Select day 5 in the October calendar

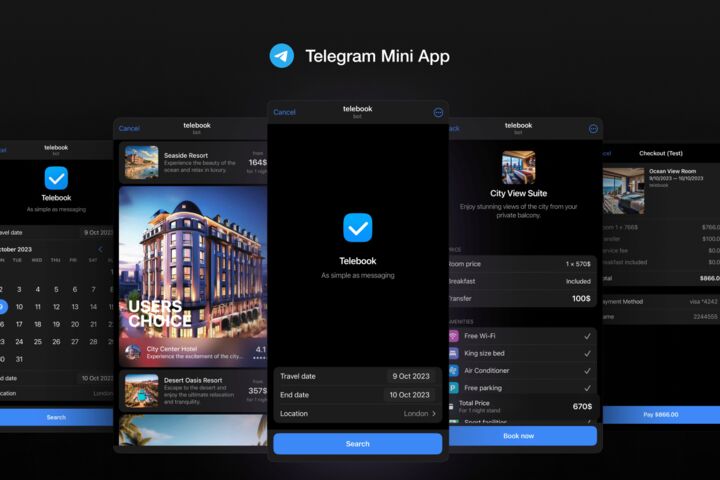pos(56,289)
